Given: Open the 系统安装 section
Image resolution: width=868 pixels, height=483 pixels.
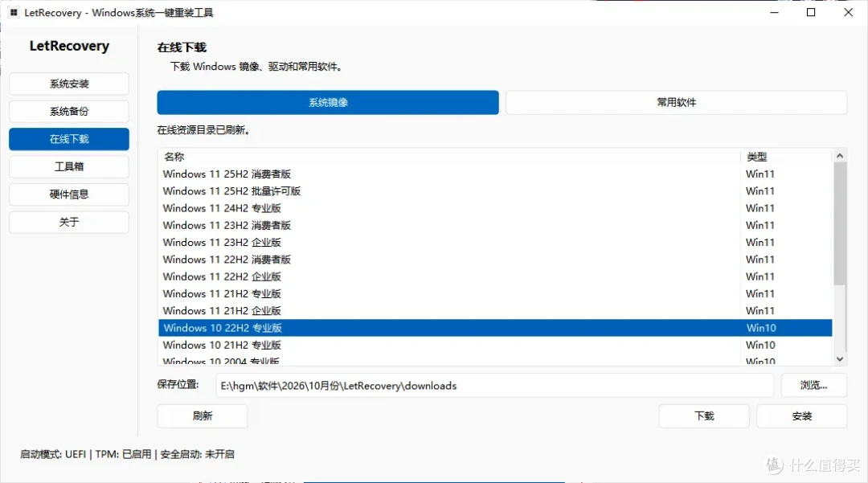Looking at the screenshot, I should pyautogui.click(x=69, y=84).
